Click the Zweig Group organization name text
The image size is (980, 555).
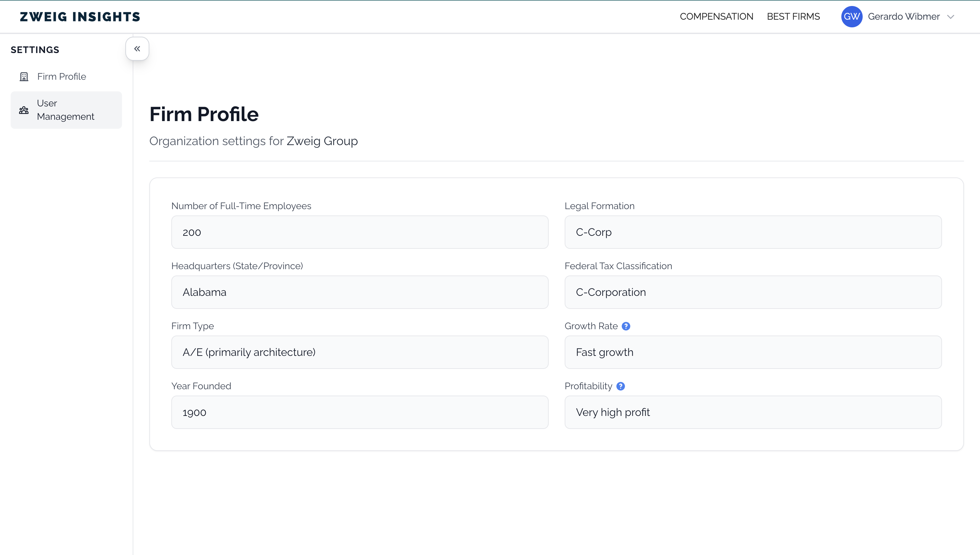pyautogui.click(x=322, y=141)
